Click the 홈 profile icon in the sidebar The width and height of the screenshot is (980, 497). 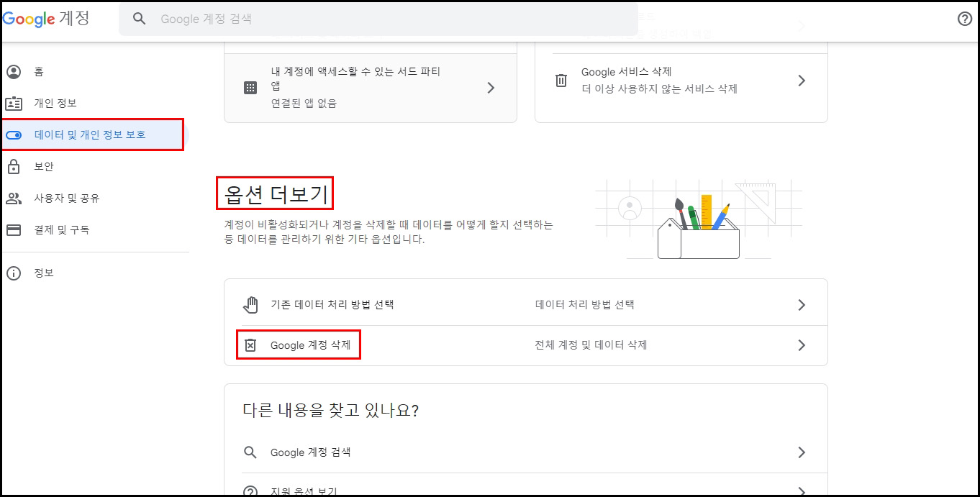pos(14,72)
